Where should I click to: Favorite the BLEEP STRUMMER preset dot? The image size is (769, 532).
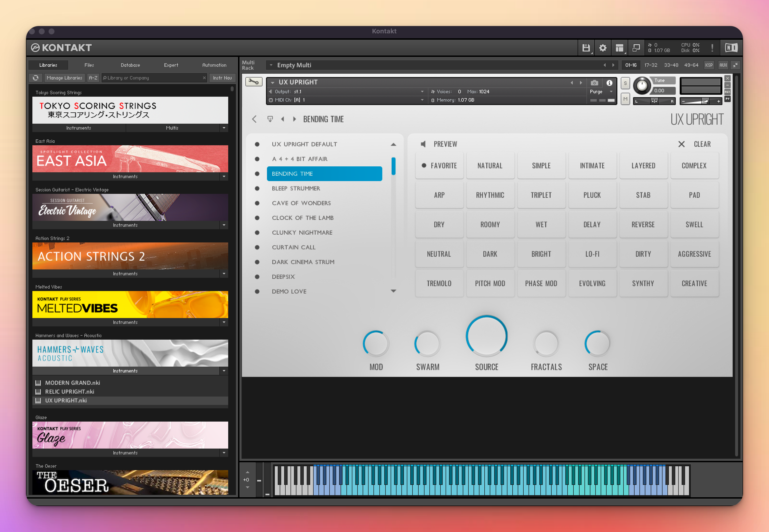[257, 188]
